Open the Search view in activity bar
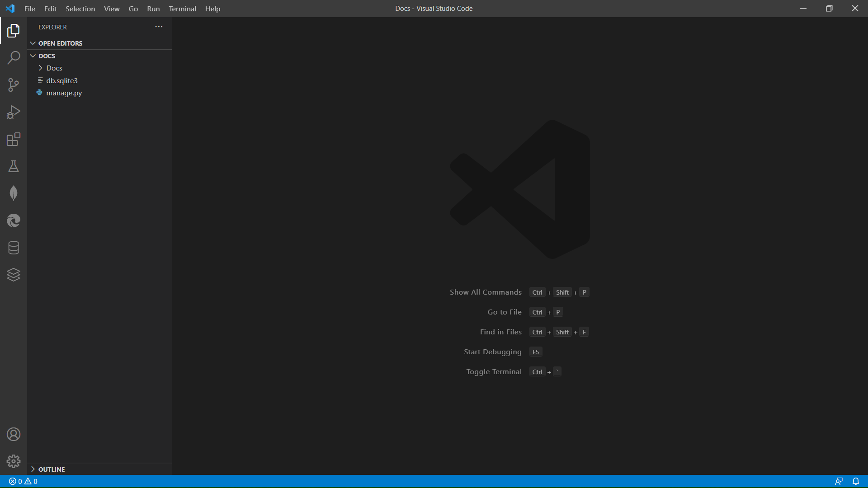Viewport: 868px width, 488px height. coord(14,58)
